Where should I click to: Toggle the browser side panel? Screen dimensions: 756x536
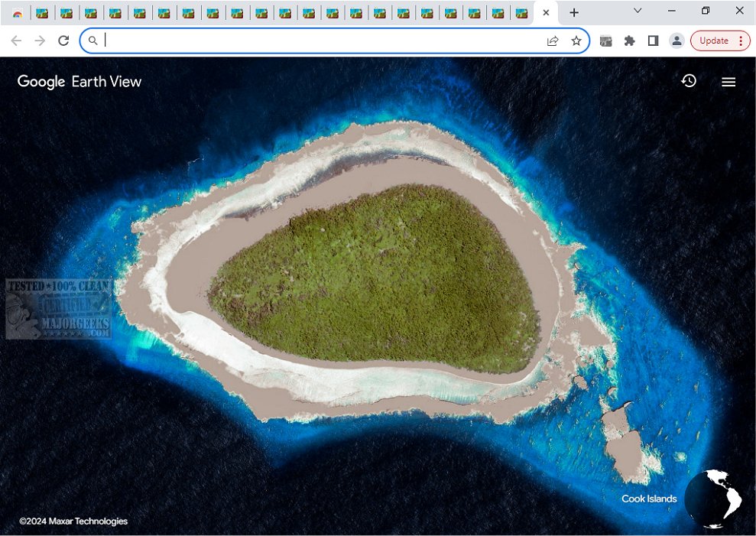(653, 41)
